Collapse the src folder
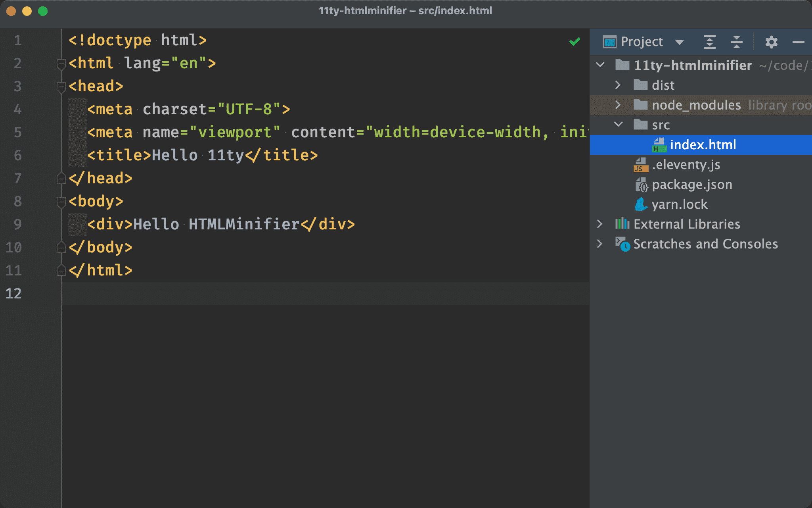812x508 pixels. point(618,124)
